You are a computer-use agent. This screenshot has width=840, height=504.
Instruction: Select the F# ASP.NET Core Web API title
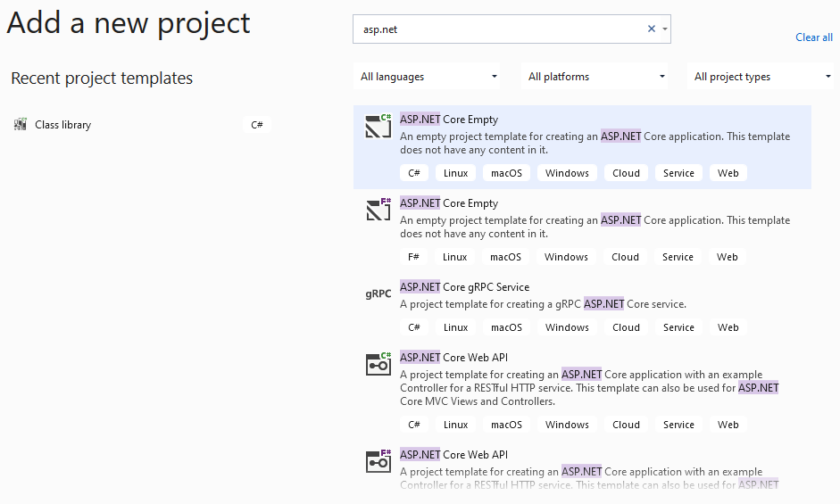coord(453,454)
